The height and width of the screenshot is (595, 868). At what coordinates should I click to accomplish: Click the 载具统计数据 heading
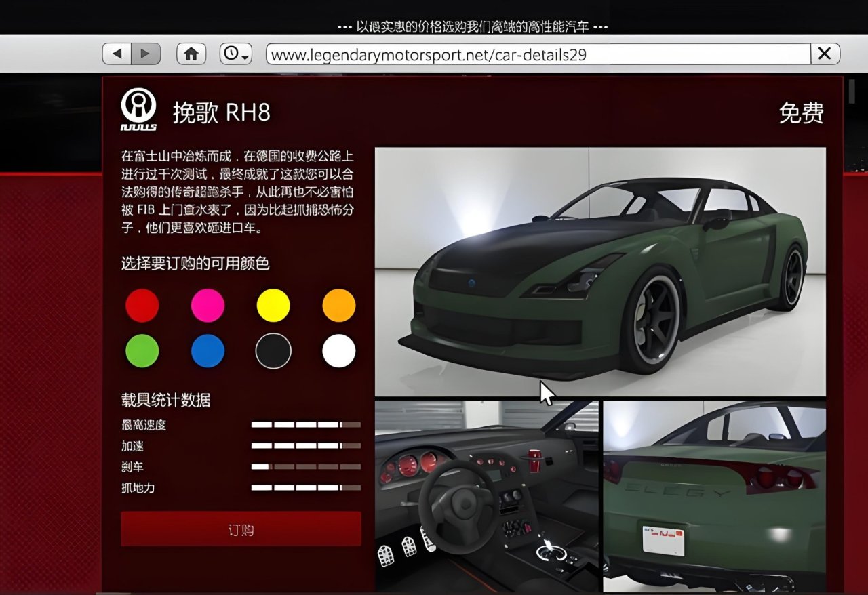tap(166, 400)
